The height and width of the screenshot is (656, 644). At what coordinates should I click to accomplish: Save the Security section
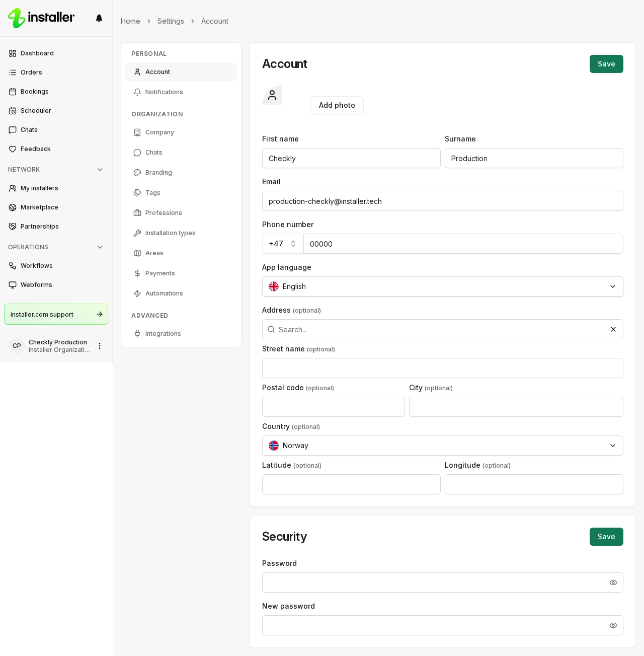click(x=606, y=537)
